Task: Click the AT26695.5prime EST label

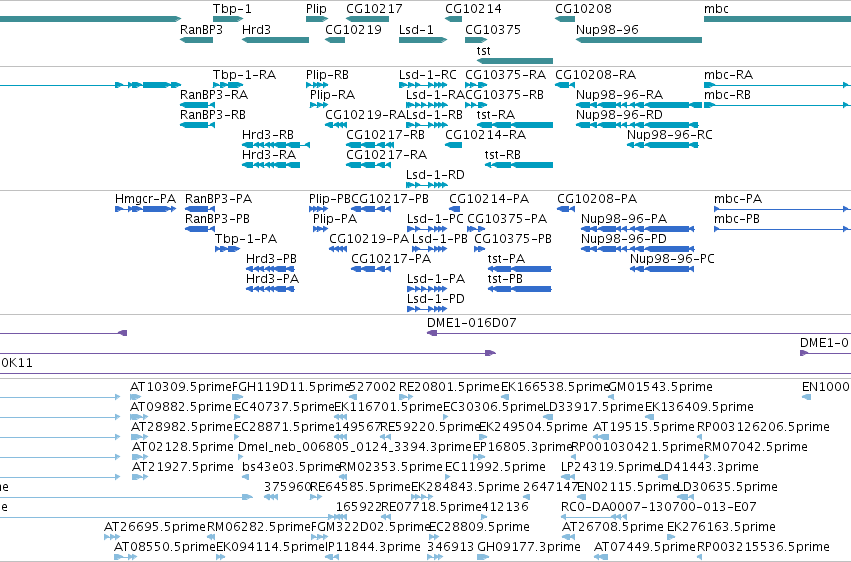Action: tap(155, 527)
